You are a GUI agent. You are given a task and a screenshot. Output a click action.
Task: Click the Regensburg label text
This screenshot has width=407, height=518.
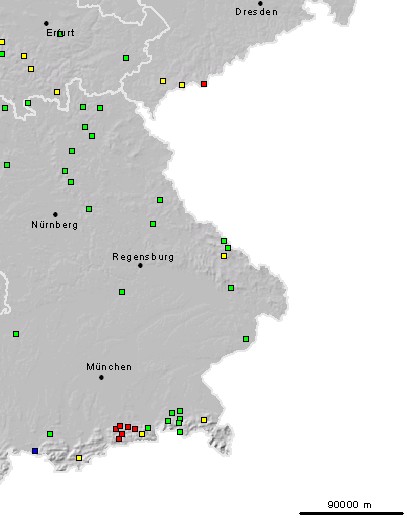143,257
